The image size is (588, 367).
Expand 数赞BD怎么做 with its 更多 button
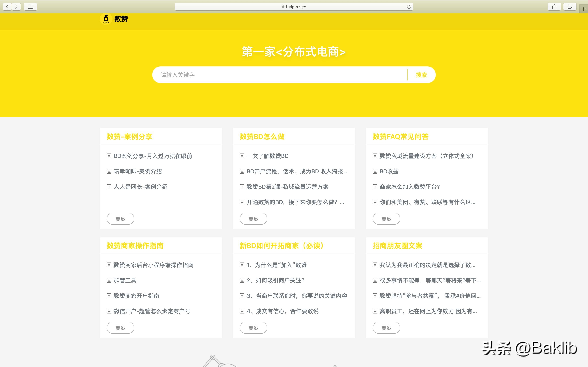[253, 218]
